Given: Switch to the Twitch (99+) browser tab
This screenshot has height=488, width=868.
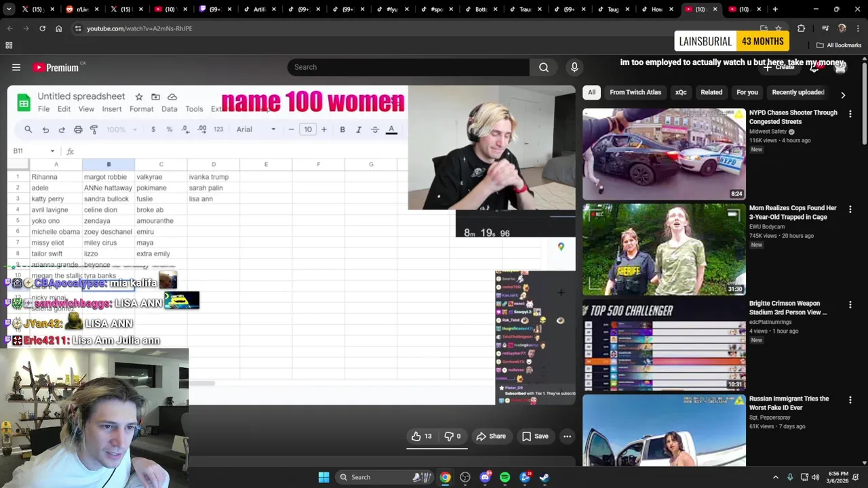Looking at the screenshot, I should point(214,9).
